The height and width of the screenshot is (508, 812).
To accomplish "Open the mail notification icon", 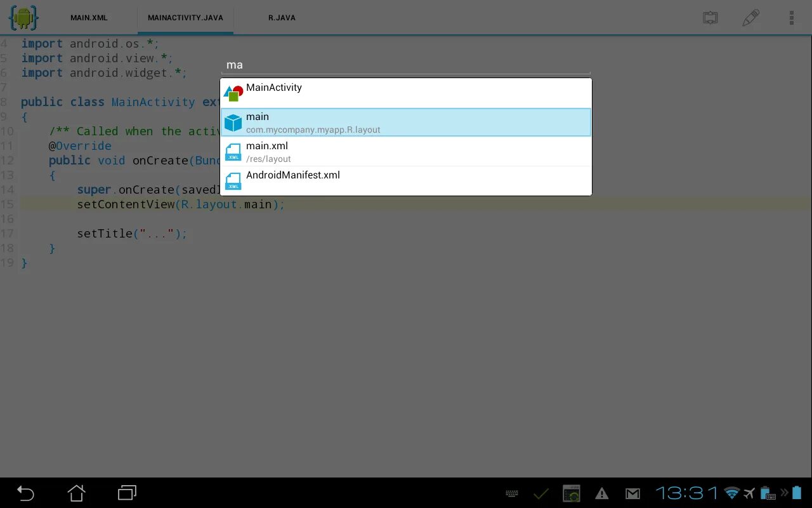I will click(632, 493).
